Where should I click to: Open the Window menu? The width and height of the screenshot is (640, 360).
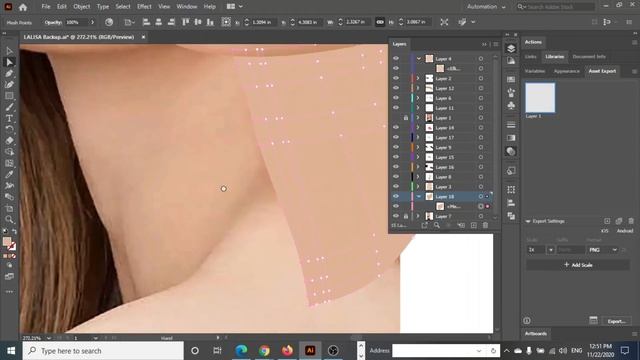[187, 7]
